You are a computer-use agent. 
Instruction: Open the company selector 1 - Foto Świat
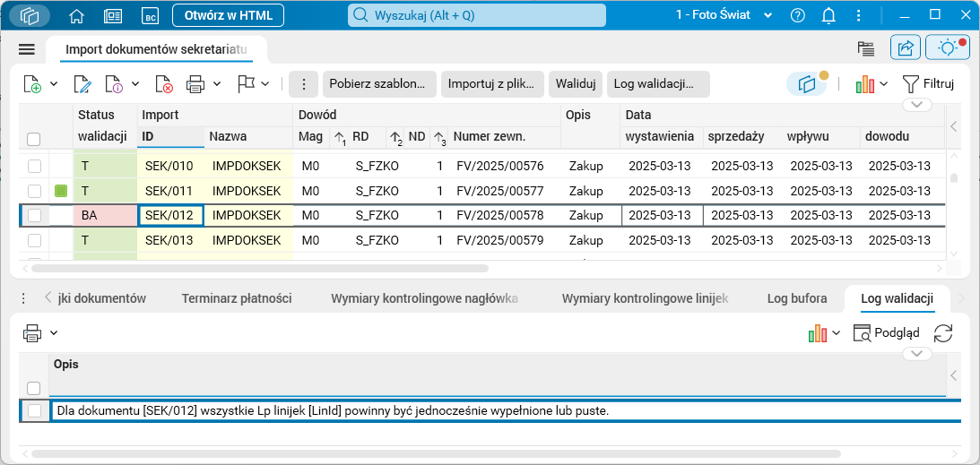click(x=724, y=15)
